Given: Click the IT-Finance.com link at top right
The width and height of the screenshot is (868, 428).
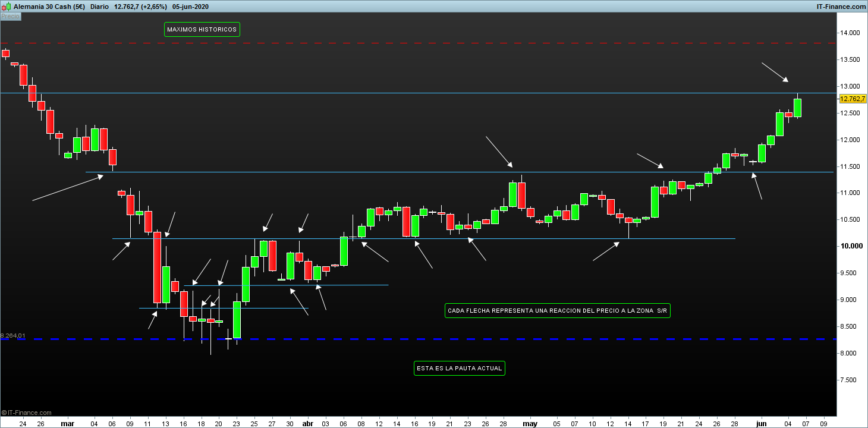Looking at the screenshot, I should (841, 6).
